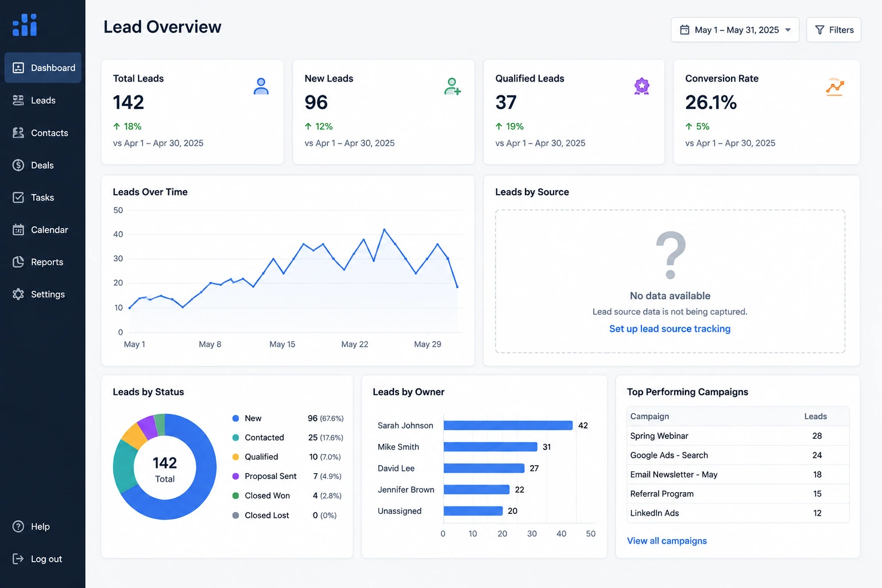882x588 pixels.
Task: Click the gray Closed Lost legend dot
Action: coord(235,515)
